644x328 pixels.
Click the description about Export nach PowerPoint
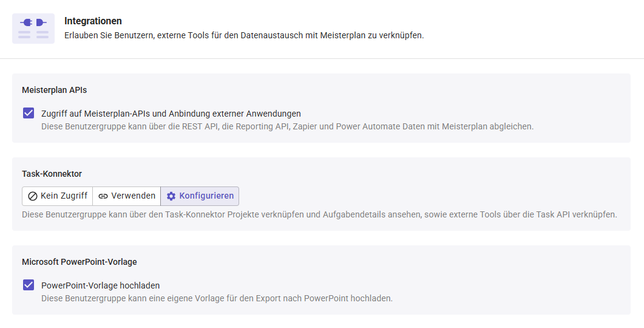217,298
